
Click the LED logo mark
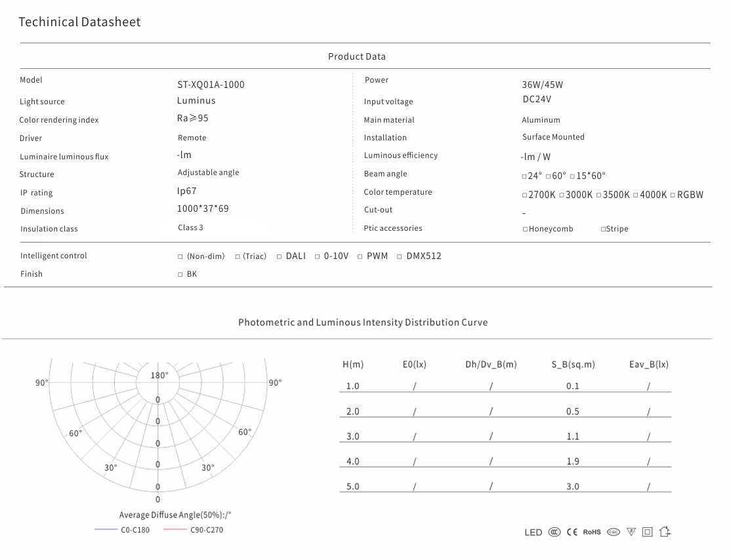tap(533, 532)
